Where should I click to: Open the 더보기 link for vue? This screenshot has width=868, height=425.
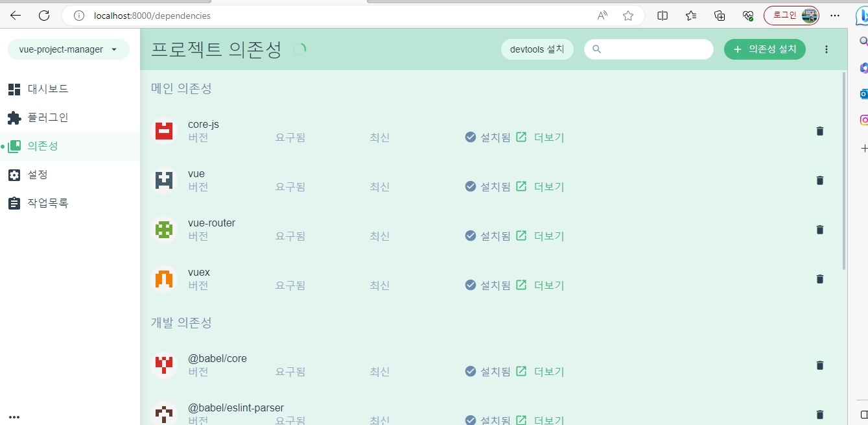pos(540,187)
